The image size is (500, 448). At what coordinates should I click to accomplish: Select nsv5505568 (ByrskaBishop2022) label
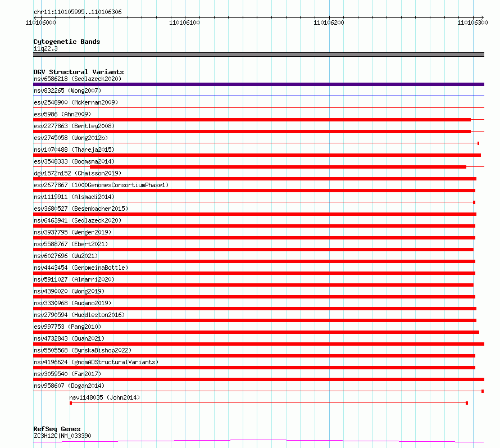pos(83,350)
